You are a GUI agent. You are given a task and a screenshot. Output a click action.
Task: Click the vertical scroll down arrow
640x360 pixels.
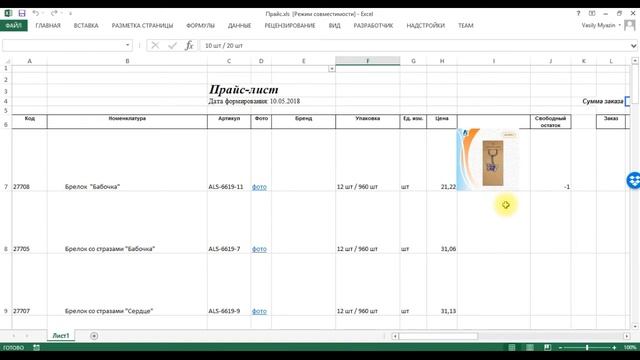tap(635, 326)
